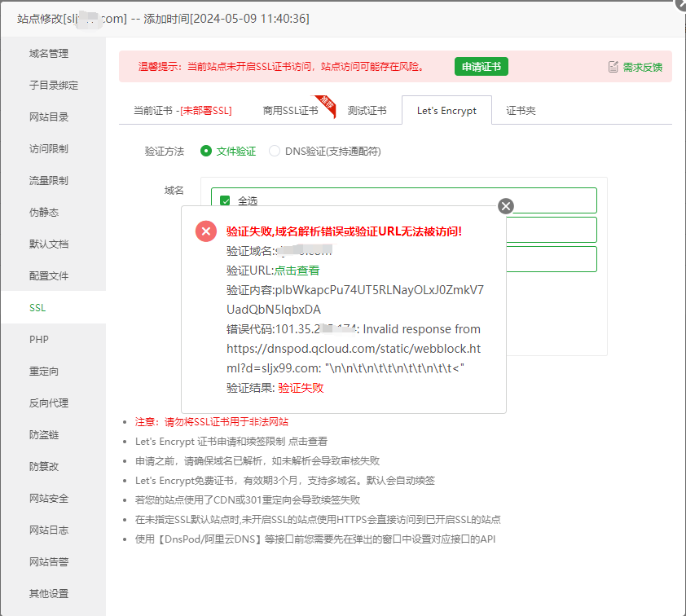Click the green 申请证书 button

[x=482, y=67]
